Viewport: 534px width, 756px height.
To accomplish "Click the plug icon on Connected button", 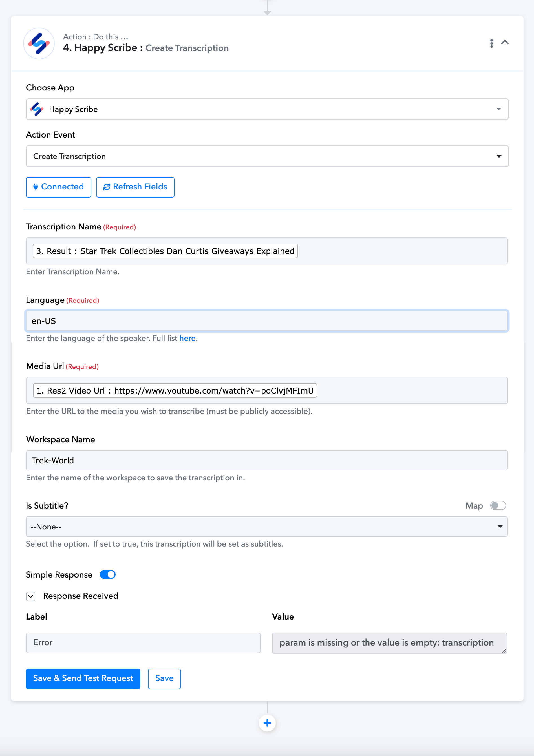I will tap(36, 187).
